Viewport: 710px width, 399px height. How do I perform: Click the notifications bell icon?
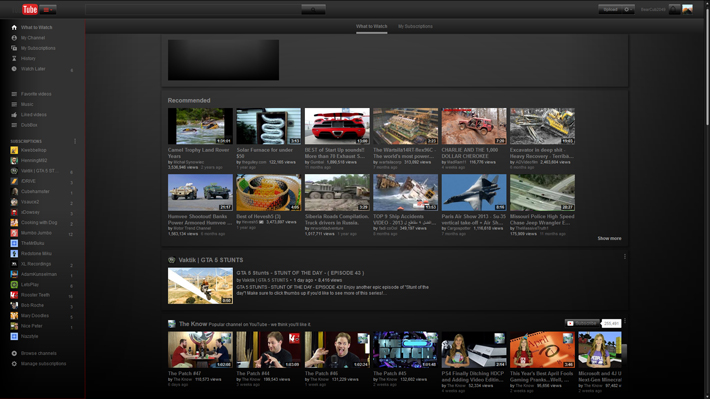(x=674, y=10)
